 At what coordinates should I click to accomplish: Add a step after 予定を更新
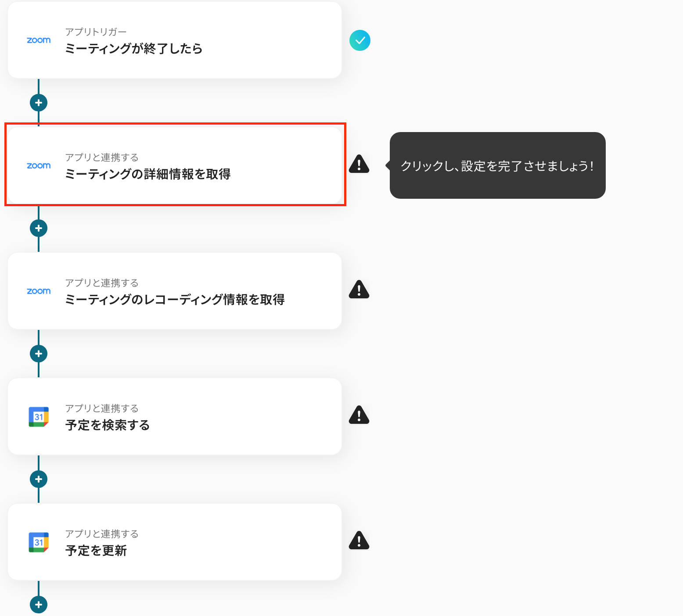39,605
